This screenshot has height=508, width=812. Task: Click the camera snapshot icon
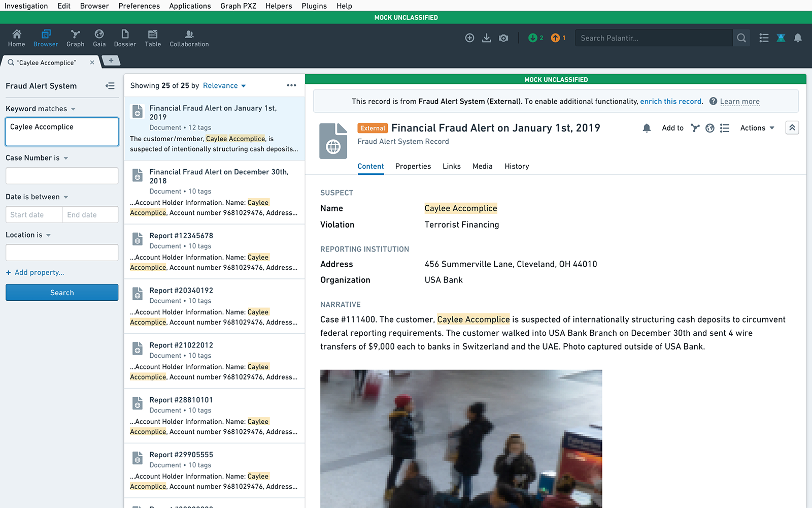[503, 38]
